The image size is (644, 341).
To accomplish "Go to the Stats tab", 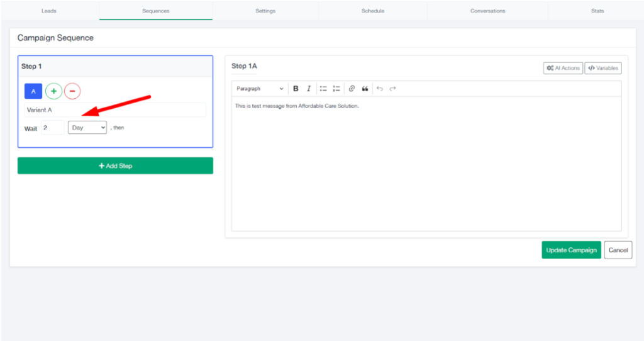I will 597,11.
